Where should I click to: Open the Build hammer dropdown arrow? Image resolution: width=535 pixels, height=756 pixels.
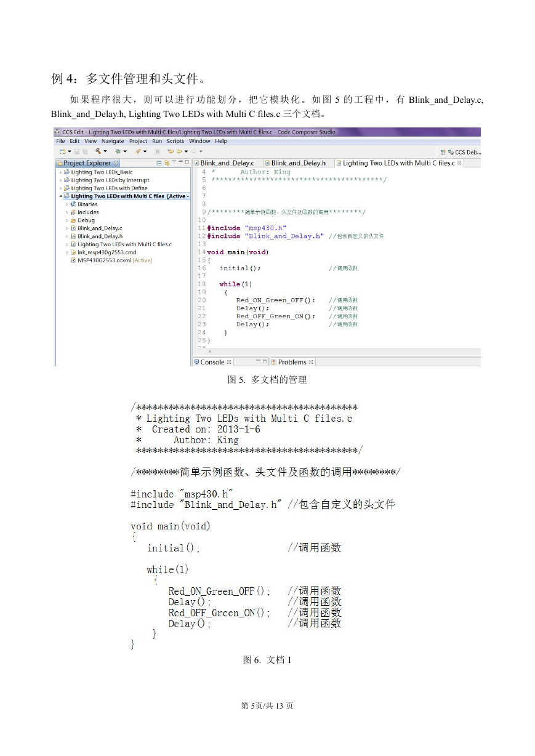(105, 151)
